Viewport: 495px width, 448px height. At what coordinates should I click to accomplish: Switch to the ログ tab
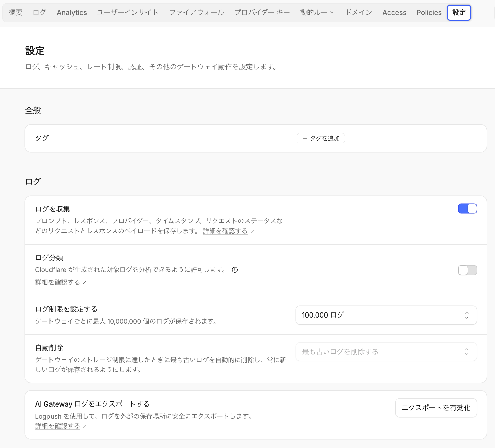[x=39, y=13]
